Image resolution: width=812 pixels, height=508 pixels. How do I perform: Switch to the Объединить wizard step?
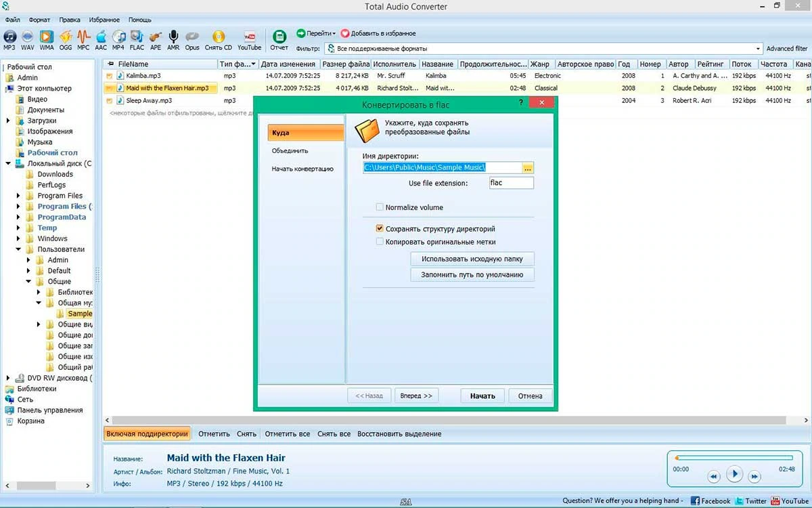click(x=290, y=151)
